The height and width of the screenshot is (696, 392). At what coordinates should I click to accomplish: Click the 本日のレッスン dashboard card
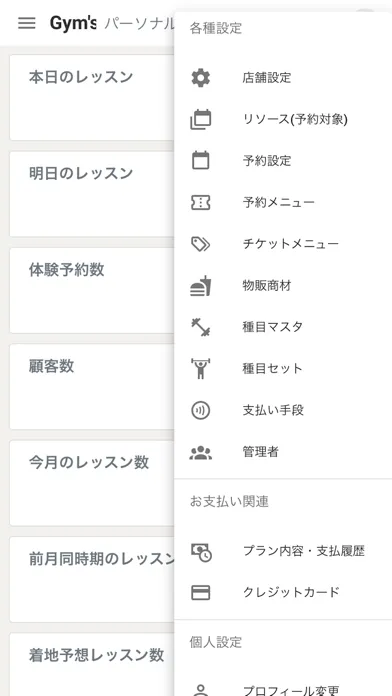(92, 97)
